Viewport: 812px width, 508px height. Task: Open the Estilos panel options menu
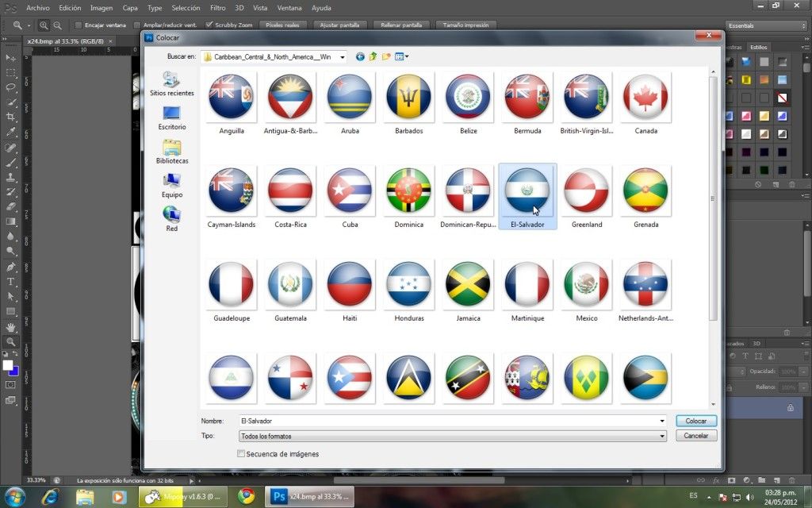806,47
